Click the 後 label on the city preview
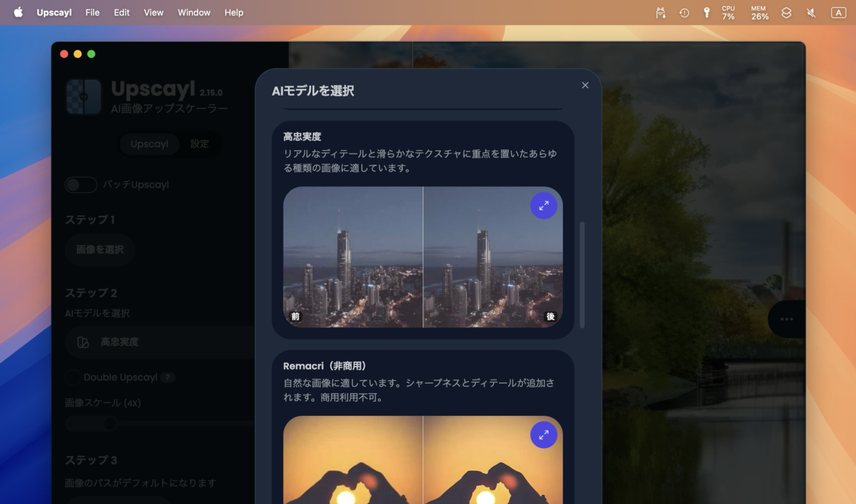 (550, 316)
